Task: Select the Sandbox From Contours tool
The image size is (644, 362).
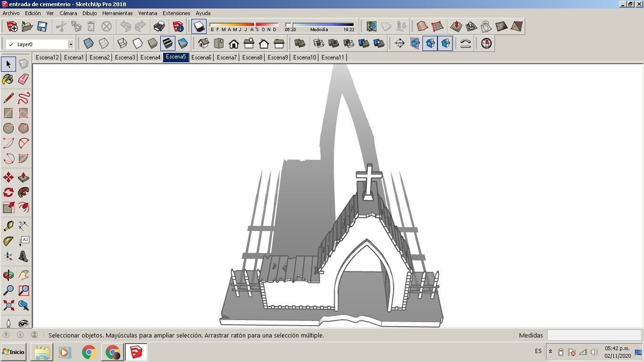Action: [x=422, y=26]
